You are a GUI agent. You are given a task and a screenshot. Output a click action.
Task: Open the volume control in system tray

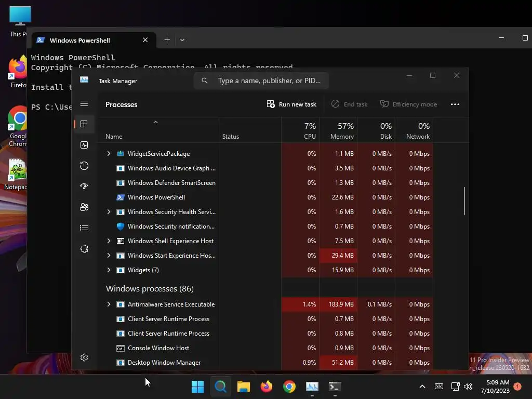point(468,387)
